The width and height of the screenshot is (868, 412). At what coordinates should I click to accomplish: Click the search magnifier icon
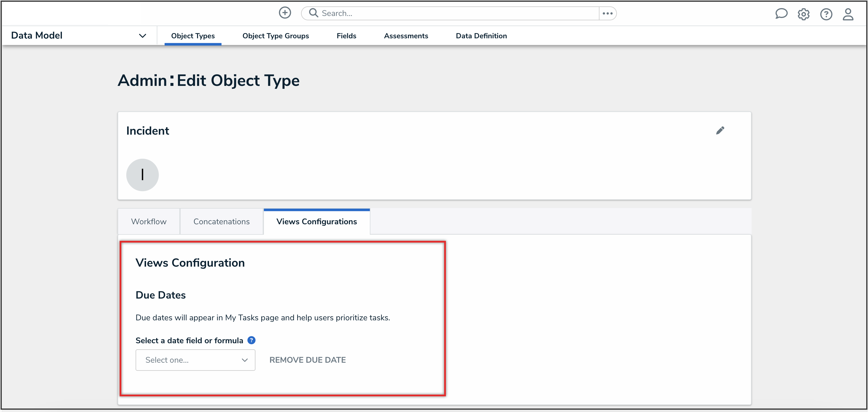[313, 13]
